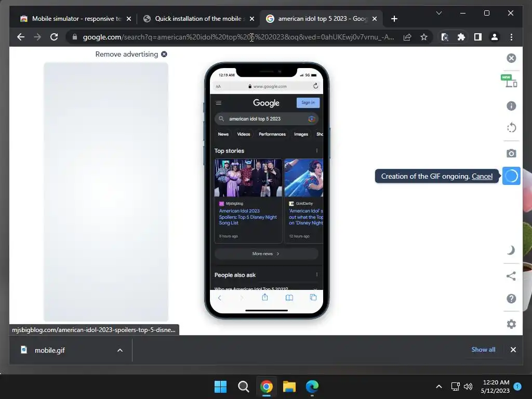
Task: Show all downloads
Action: click(483, 350)
